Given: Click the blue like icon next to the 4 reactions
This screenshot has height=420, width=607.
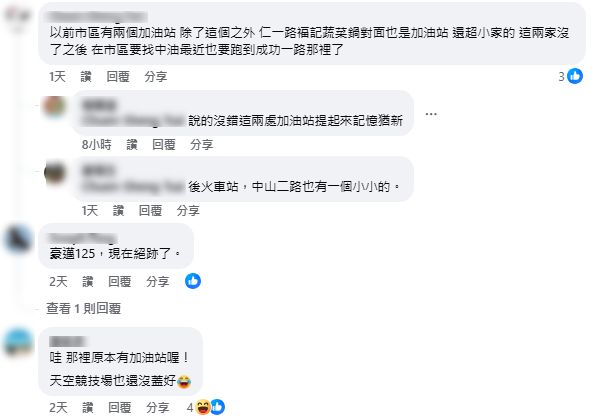Looking at the screenshot, I should click(218, 407).
